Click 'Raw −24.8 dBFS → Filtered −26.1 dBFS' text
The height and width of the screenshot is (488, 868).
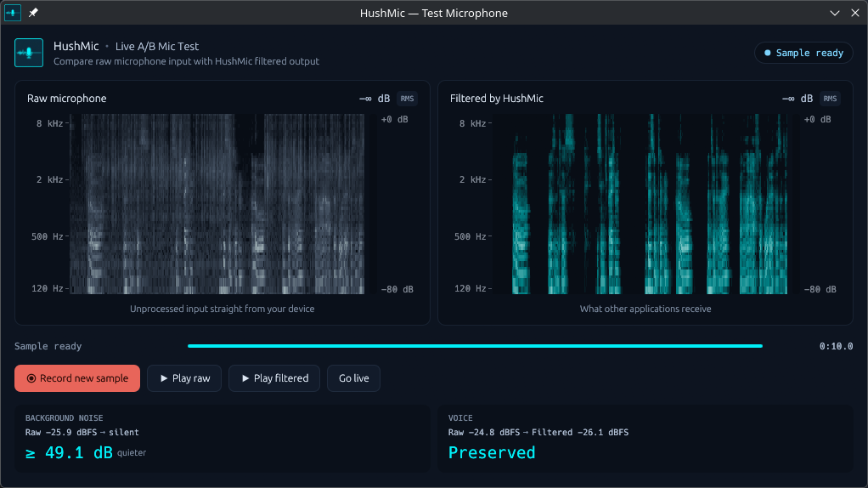(538, 432)
